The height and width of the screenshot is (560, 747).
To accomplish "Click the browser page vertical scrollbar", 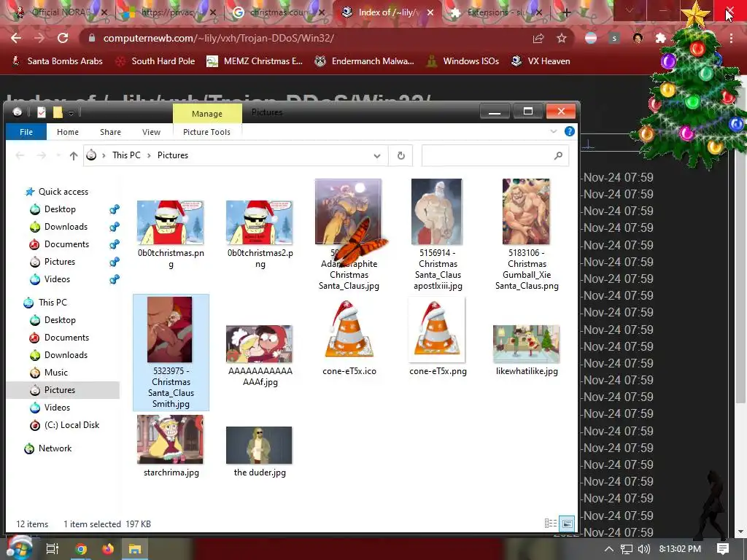I will click(741, 305).
